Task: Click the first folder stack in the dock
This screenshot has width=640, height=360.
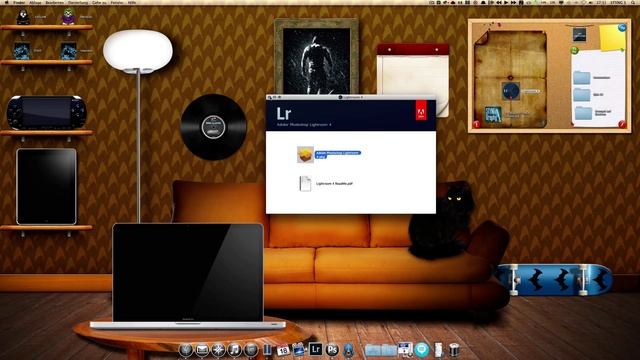Action: click(x=373, y=350)
